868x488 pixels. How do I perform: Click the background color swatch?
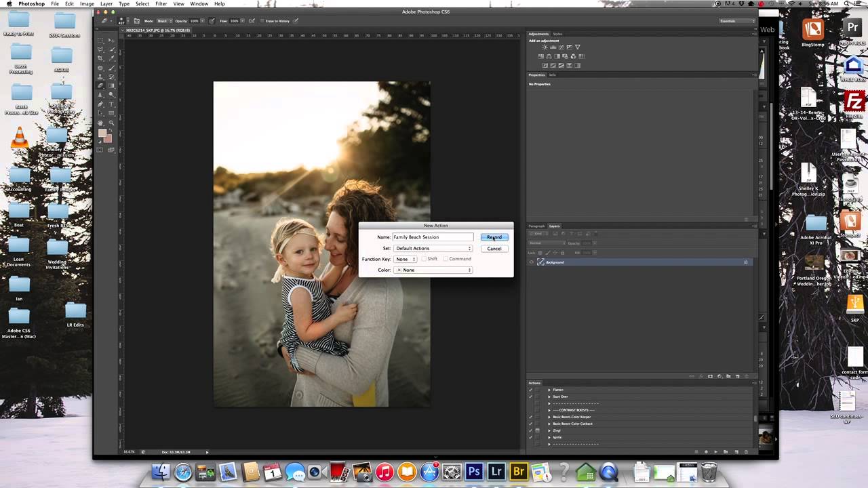(108, 139)
